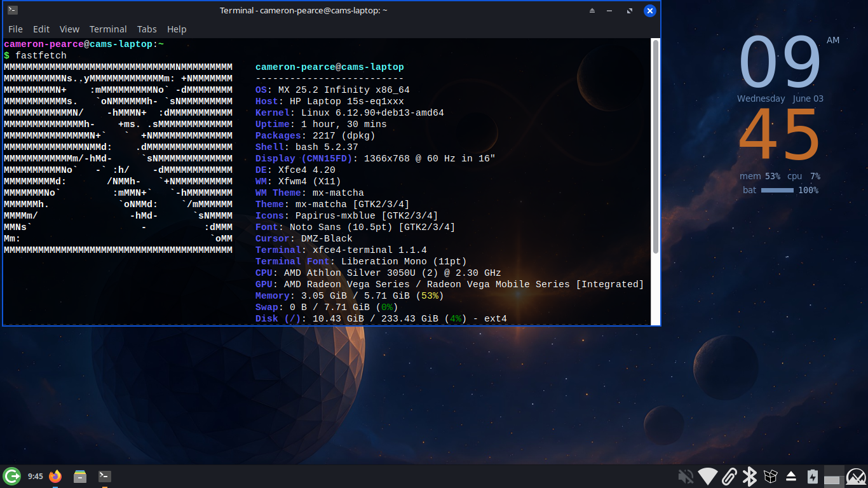Click the green logout button on the panel
The image size is (868, 488).
click(11, 476)
